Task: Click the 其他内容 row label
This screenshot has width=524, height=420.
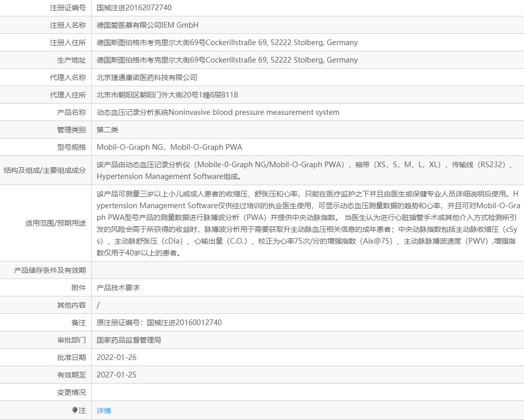Action: pos(71,305)
